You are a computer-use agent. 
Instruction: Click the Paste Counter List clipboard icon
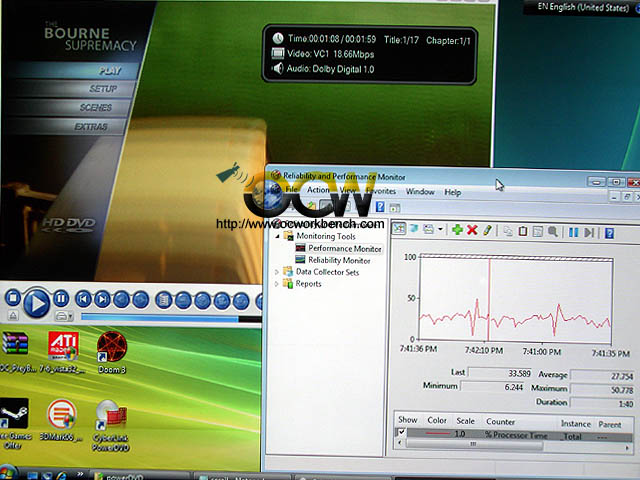click(x=523, y=231)
